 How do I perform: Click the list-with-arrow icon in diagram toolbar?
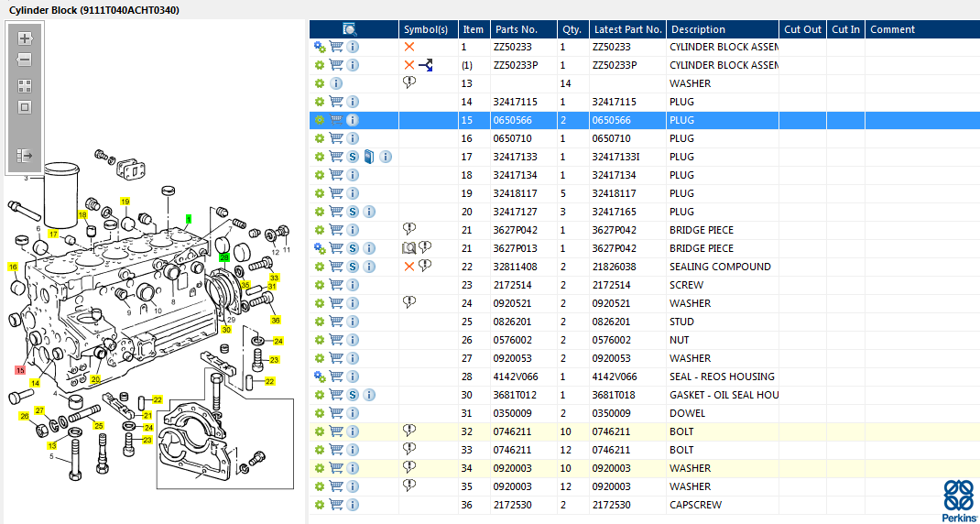coord(25,157)
